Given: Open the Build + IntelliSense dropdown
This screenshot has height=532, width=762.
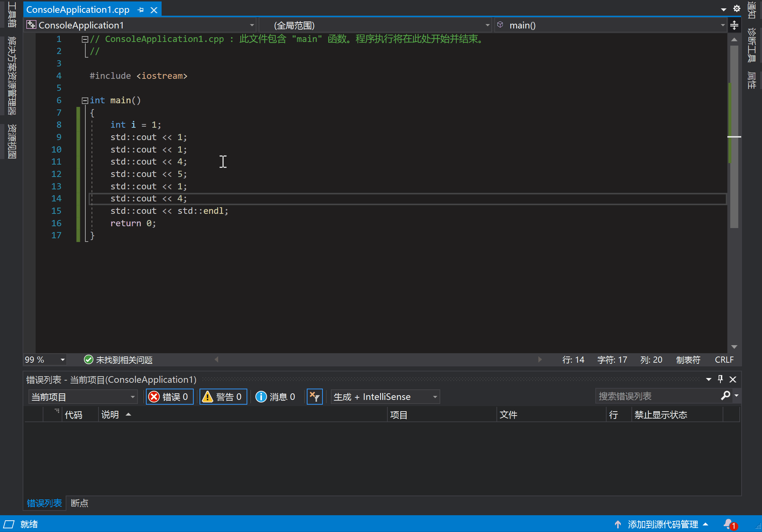Looking at the screenshot, I should (435, 397).
